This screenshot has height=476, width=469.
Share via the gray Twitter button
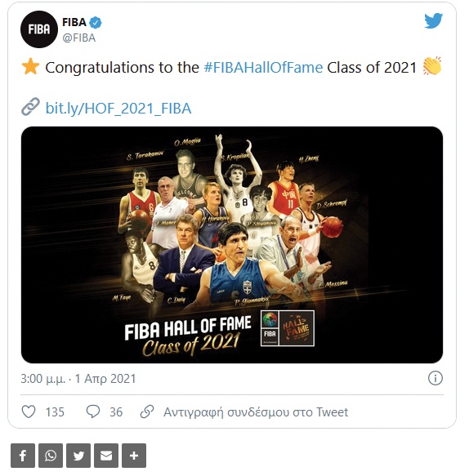pyautogui.click(x=78, y=456)
